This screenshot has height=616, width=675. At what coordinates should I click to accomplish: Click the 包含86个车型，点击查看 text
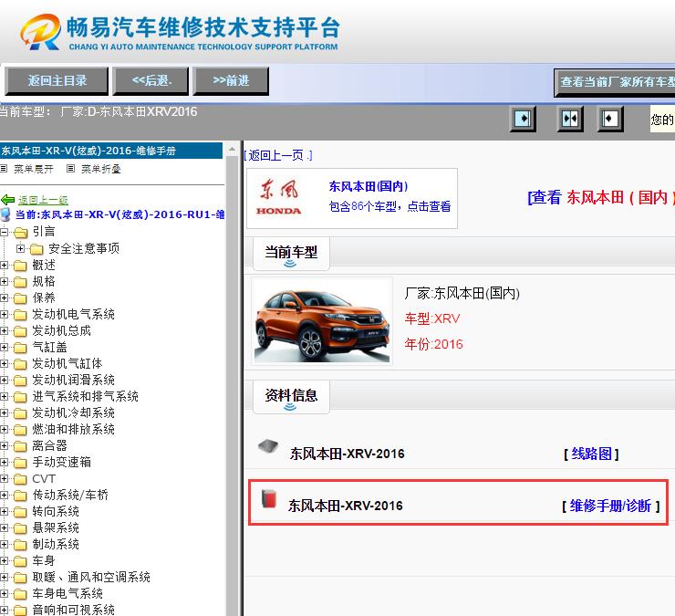pos(390,207)
